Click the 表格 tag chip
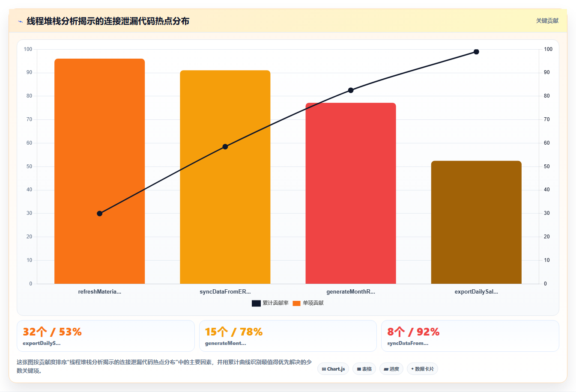This screenshot has width=576, height=392. (x=364, y=369)
